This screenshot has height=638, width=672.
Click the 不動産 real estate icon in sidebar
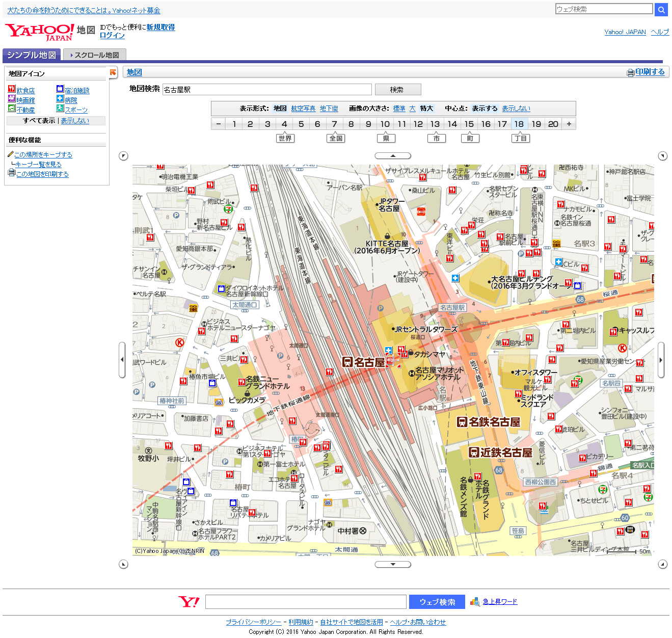pyautogui.click(x=12, y=108)
